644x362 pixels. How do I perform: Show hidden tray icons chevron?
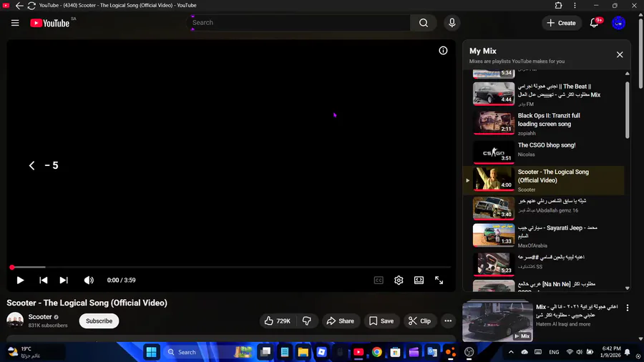[x=511, y=352]
